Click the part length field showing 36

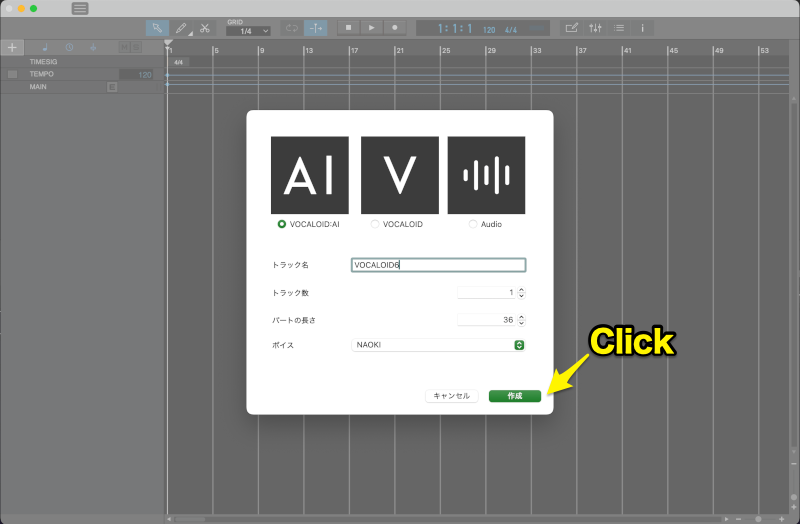pos(487,320)
